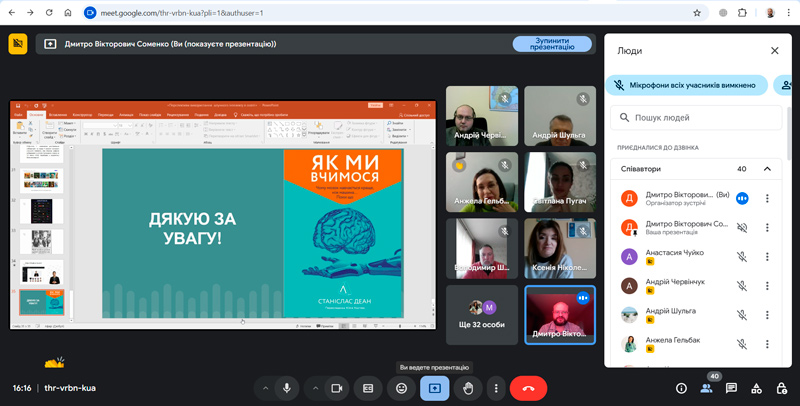Click Мікрофони всіх учасників вимкнено chip
Viewport: 800px width, 406px height.
[686, 86]
